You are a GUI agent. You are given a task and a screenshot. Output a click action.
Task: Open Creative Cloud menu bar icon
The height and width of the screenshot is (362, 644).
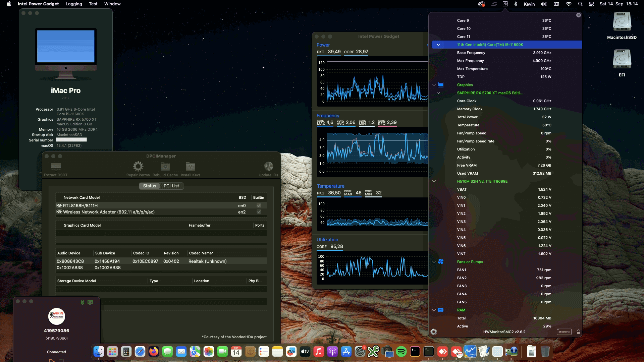click(482, 4)
